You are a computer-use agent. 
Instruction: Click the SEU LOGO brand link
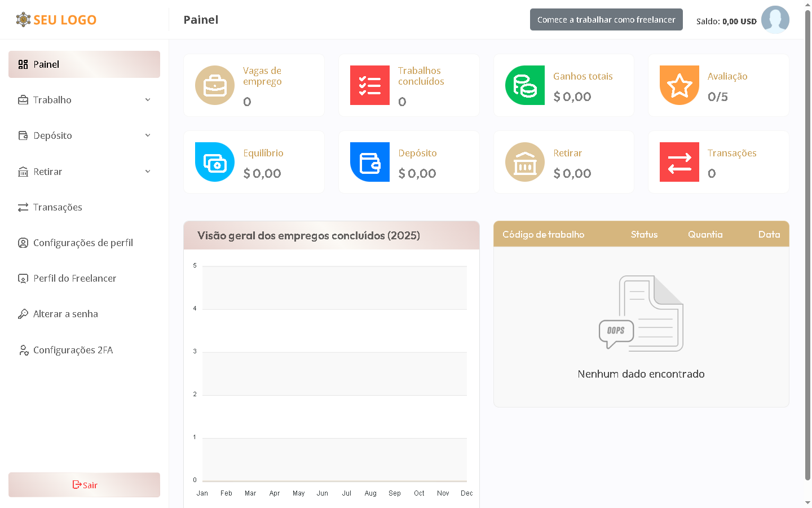56,20
